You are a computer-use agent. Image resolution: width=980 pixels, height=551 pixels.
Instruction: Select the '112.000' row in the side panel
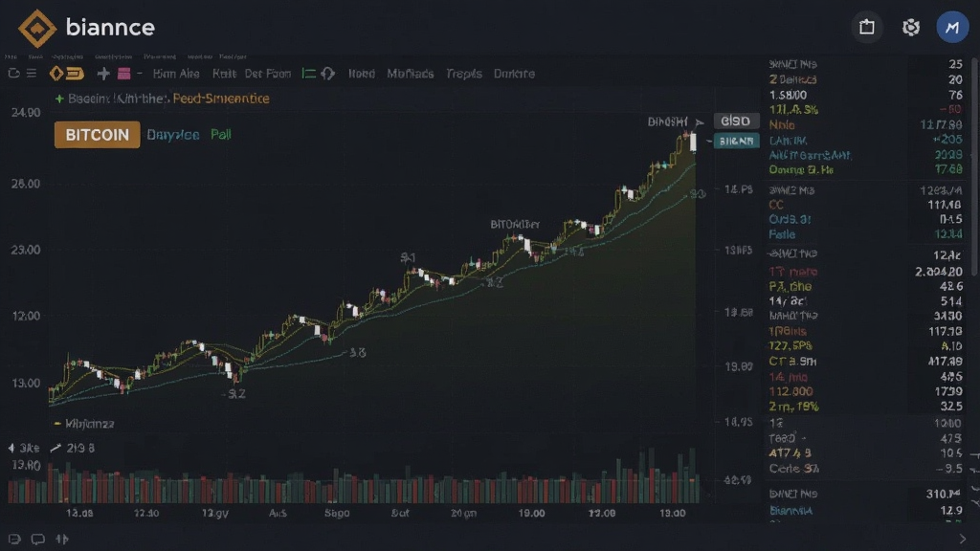(x=865, y=391)
